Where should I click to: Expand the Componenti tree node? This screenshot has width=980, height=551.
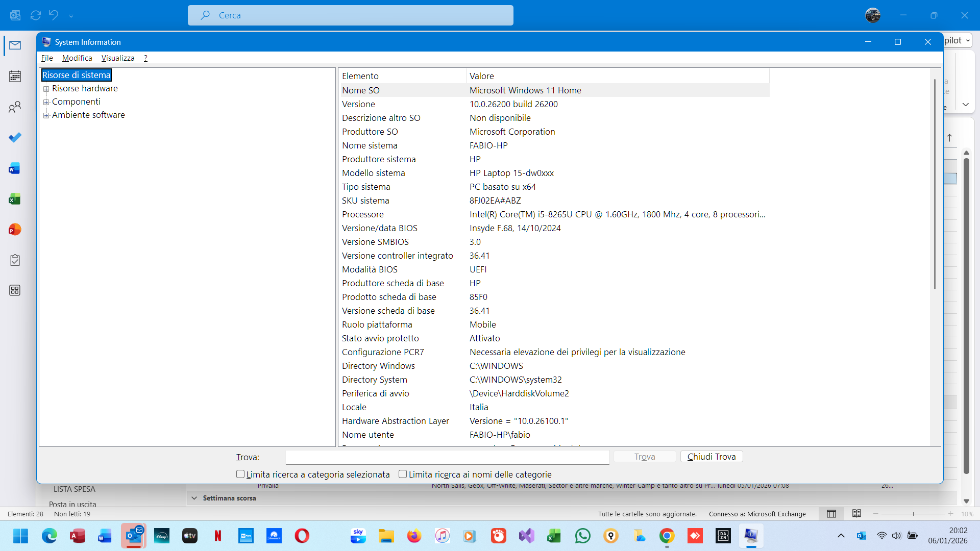point(46,102)
